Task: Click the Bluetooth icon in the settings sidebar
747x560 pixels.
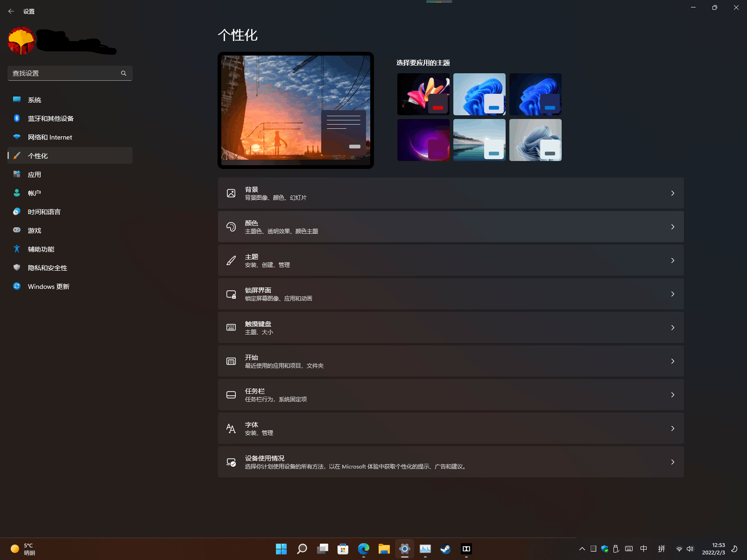Action: pos(17,118)
